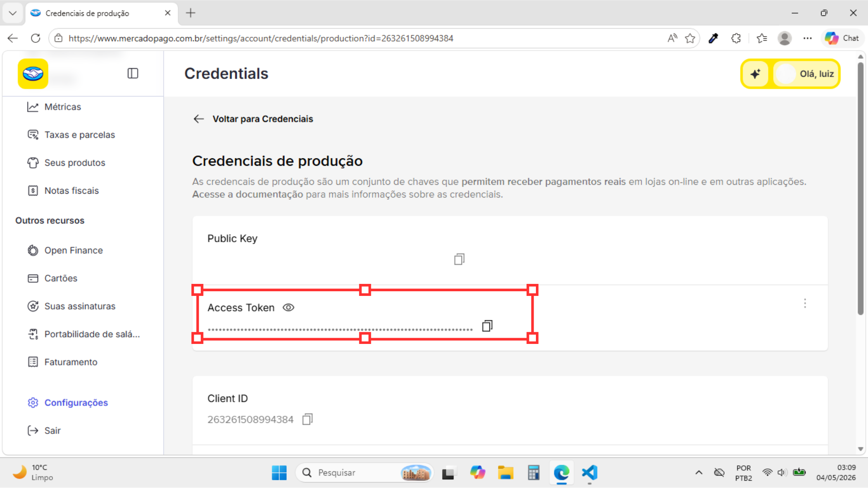Screen dimensions: 868x488
Task: Click the sparkle AI assistant button
Action: click(x=755, y=74)
